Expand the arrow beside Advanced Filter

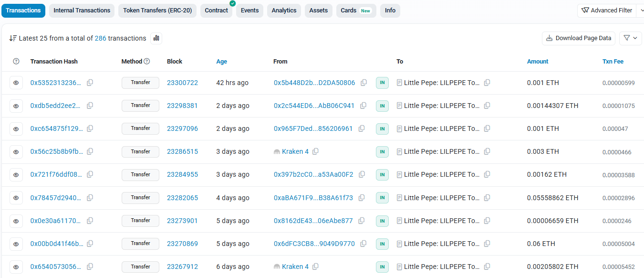[x=640, y=11]
